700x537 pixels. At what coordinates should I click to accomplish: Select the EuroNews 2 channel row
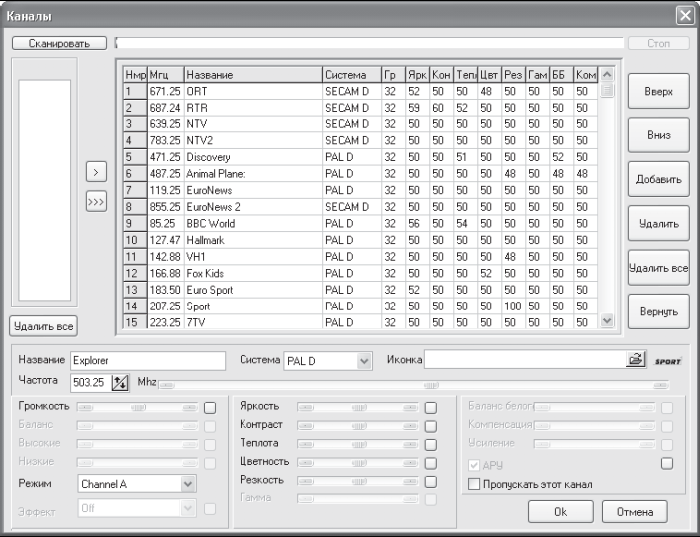point(361,207)
